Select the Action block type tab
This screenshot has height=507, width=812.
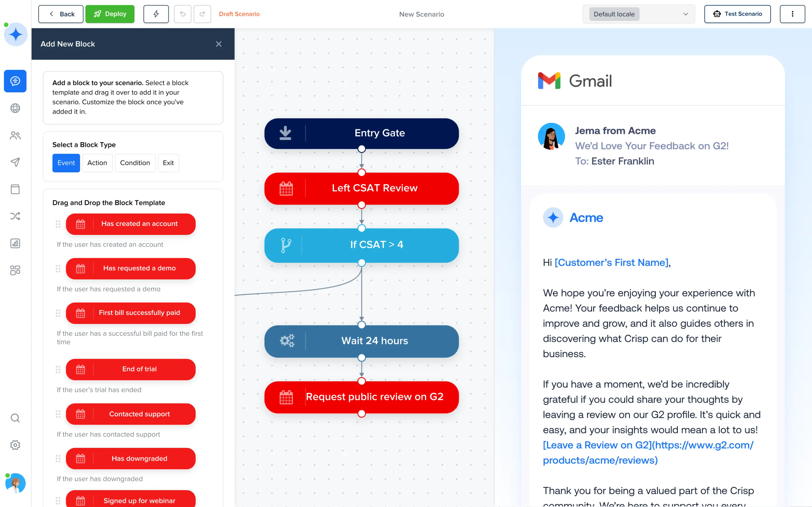click(x=97, y=162)
